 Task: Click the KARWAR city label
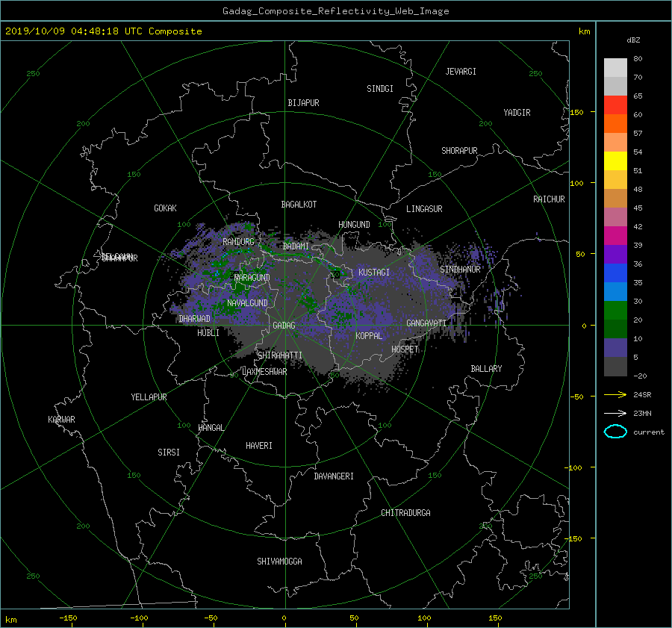[x=61, y=420]
